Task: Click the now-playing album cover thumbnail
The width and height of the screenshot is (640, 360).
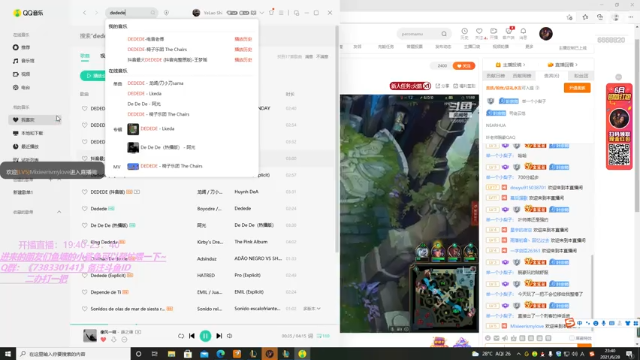Action: [x=90, y=336]
